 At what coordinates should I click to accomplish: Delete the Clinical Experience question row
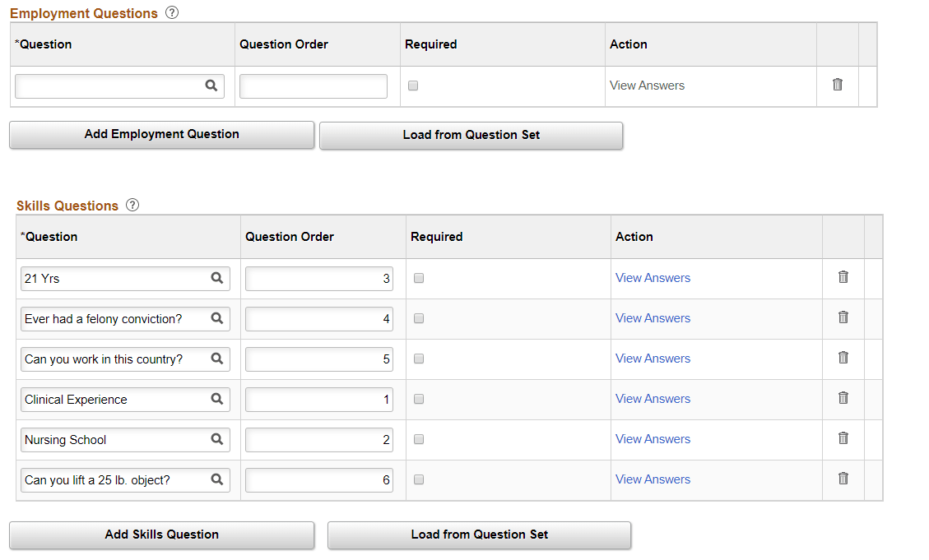coord(843,398)
